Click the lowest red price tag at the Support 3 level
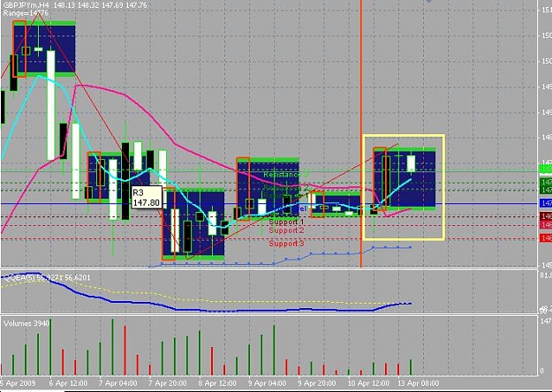 pos(546,238)
